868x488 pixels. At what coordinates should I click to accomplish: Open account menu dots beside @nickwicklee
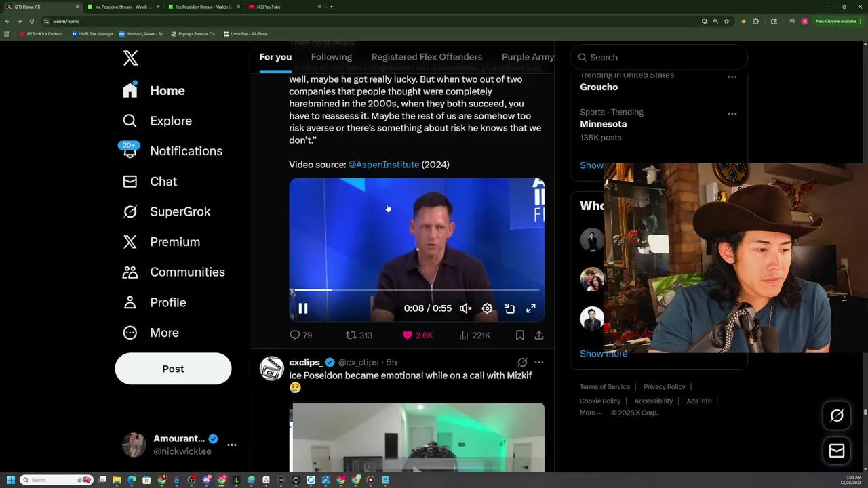231,445
